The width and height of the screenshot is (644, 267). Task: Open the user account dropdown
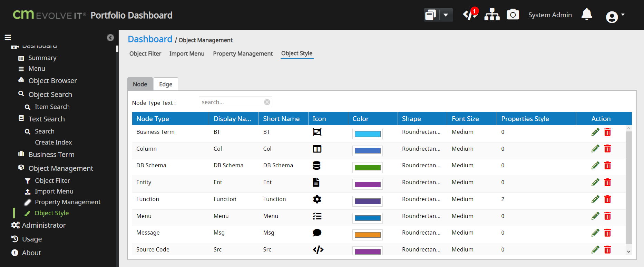(x=615, y=17)
